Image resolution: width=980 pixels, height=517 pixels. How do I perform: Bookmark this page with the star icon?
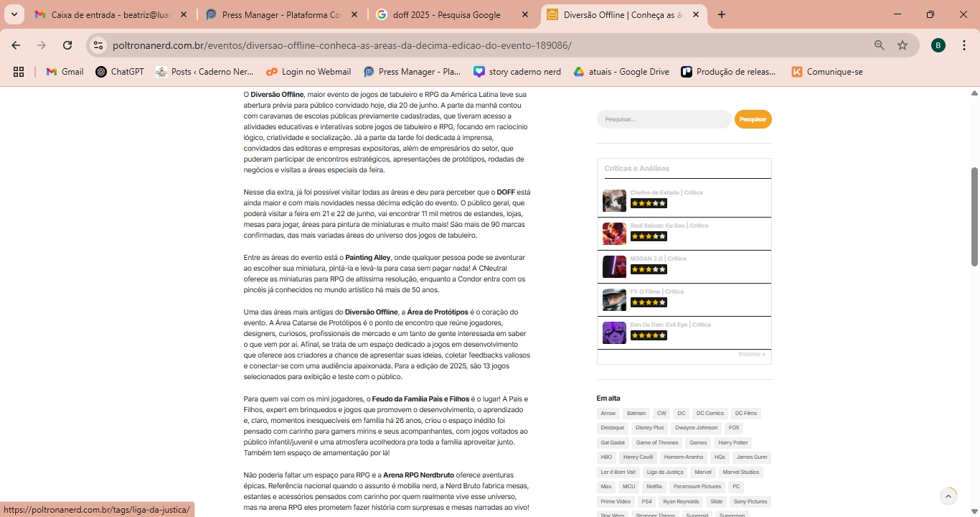(903, 45)
